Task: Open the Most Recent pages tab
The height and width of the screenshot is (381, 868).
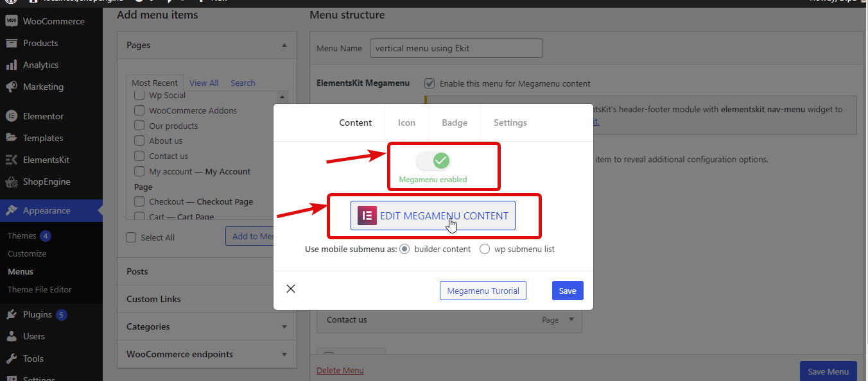Action: click(x=155, y=83)
